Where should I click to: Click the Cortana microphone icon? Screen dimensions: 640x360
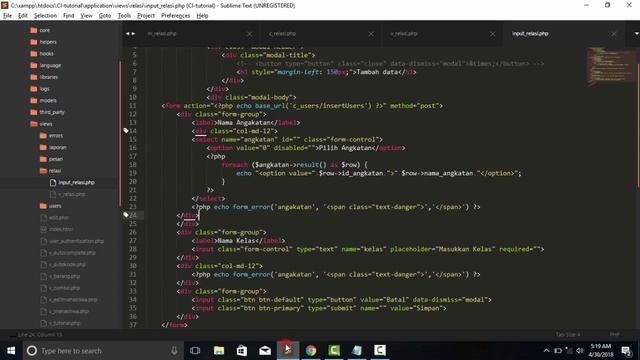point(174,351)
